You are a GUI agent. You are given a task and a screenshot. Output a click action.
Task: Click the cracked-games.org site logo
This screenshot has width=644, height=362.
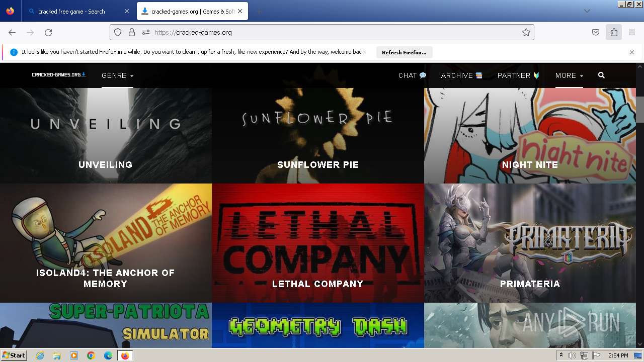(x=59, y=75)
